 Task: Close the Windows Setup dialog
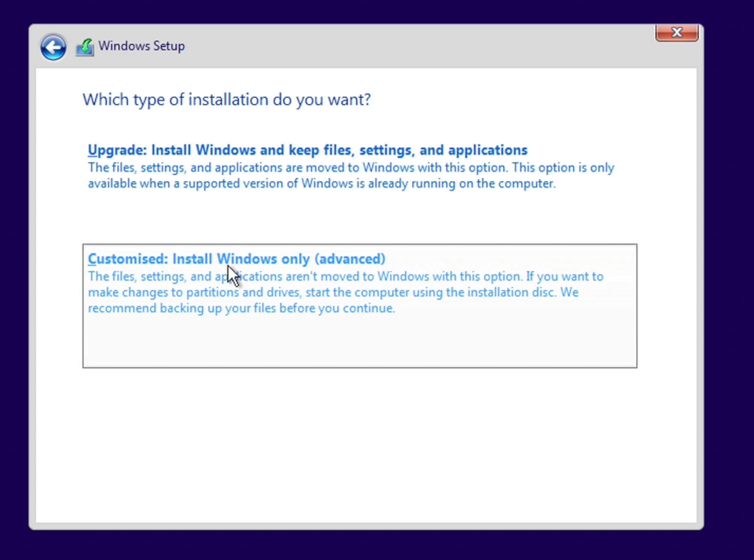click(x=677, y=33)
